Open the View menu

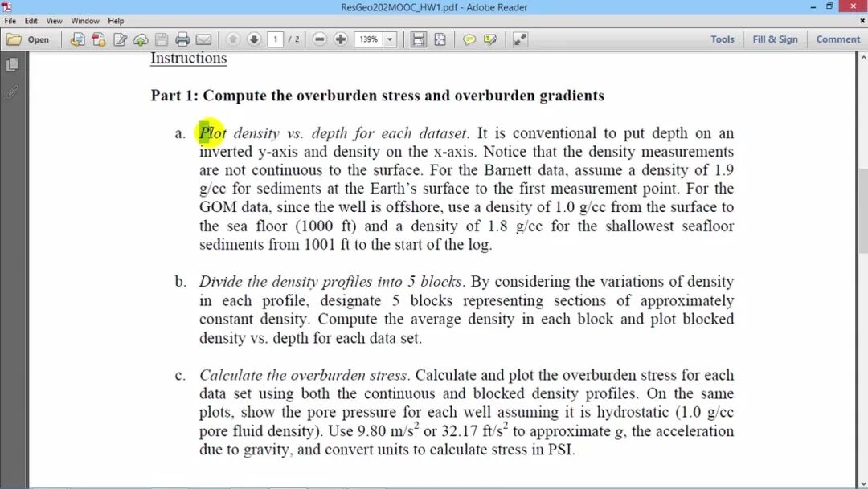click(55, 21)
